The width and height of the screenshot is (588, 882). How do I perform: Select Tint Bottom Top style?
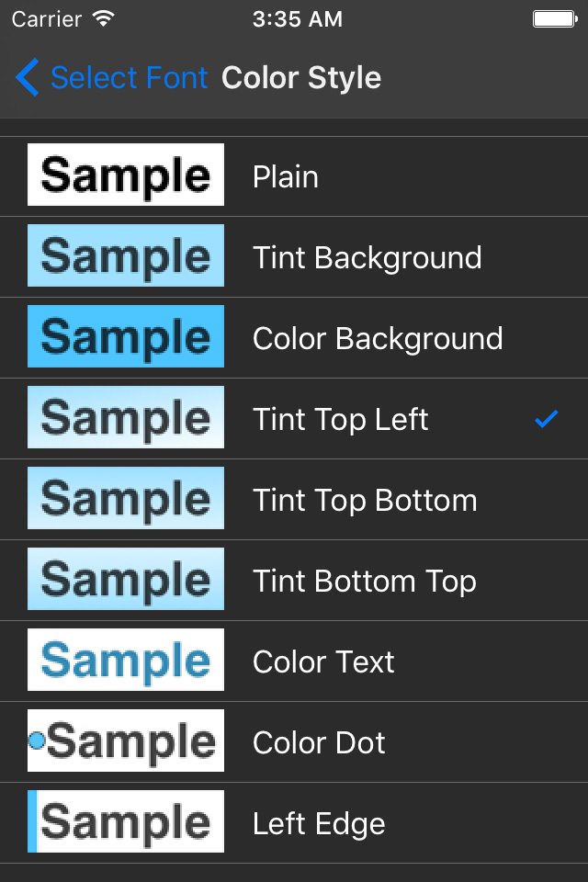pos(364,581)
